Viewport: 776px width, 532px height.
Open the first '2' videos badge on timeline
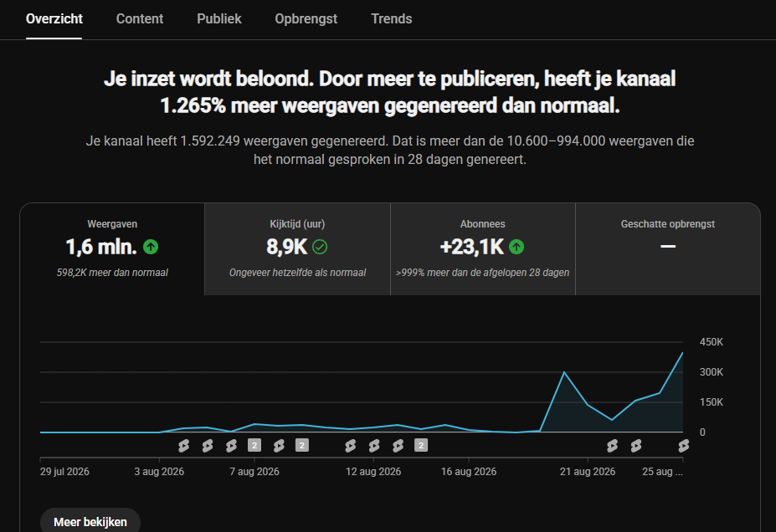coord(254,446)
